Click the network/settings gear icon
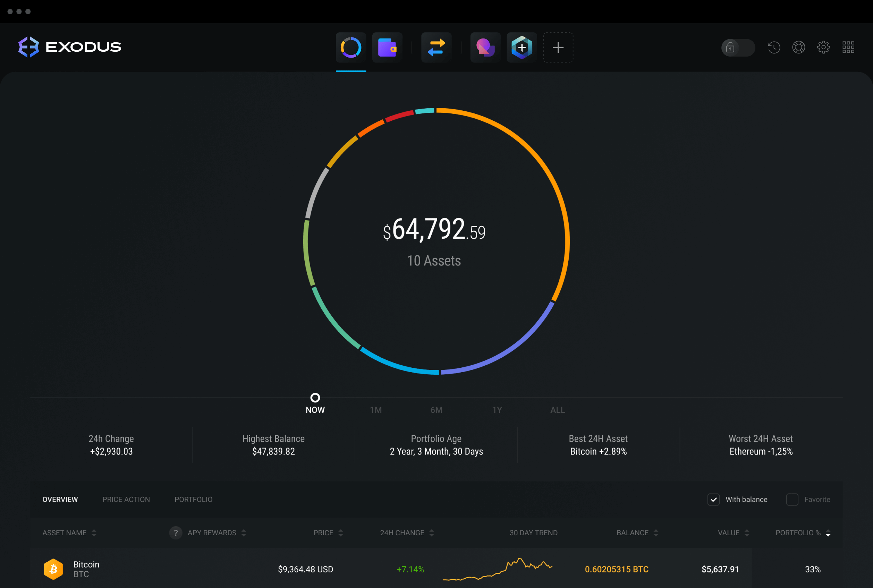Screen dimensions: 873x588 tap(824, 46)
